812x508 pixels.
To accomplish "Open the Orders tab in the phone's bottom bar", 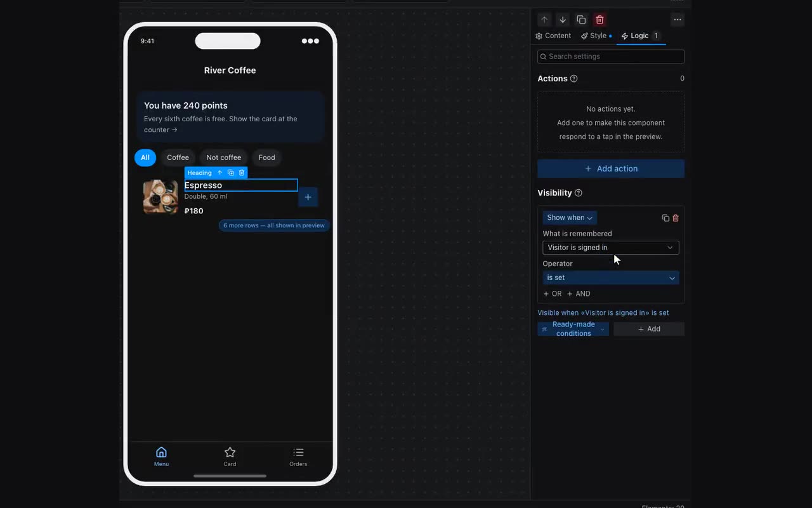I will click(298, 457).
